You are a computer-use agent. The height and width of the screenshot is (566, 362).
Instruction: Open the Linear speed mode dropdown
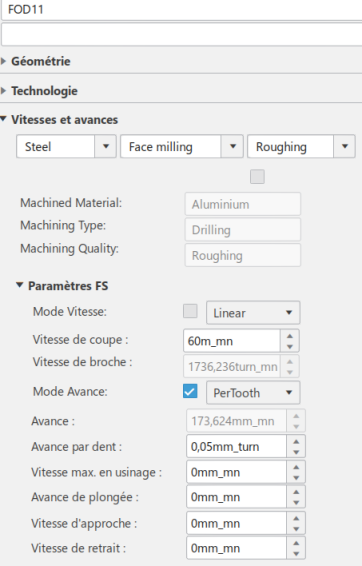[x=253, y=313]
